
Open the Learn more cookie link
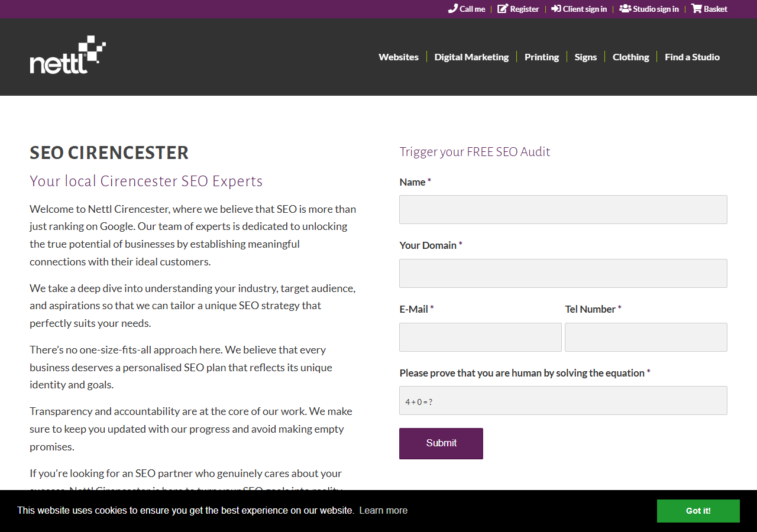point(383,510)
